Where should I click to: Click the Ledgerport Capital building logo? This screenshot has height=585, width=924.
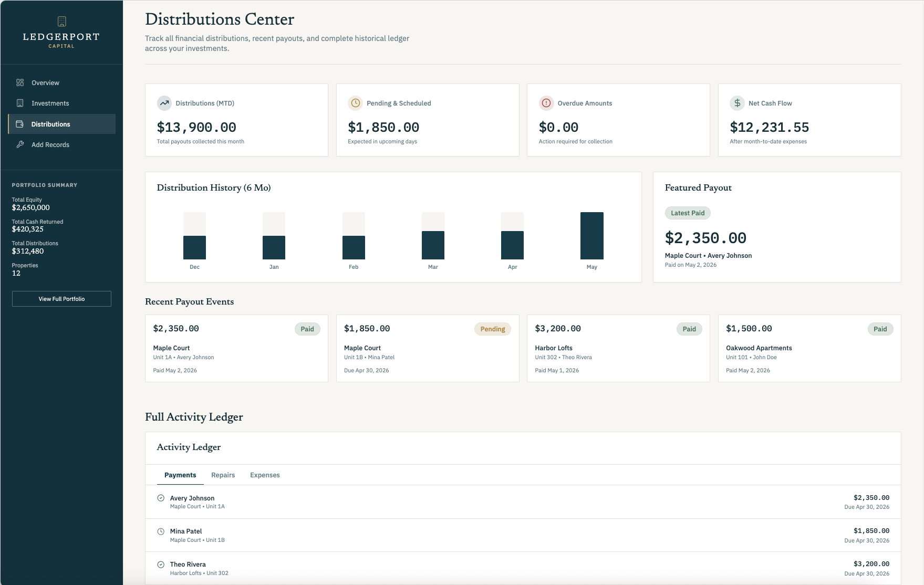point(61,22)
